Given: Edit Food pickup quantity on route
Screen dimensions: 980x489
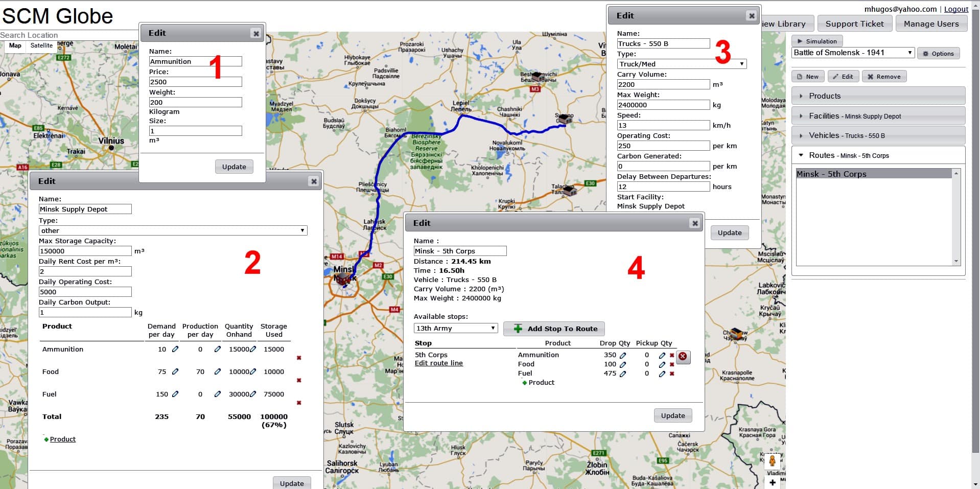Looking at the screenshot, I should pyautogui.click(x=662, y=364).
